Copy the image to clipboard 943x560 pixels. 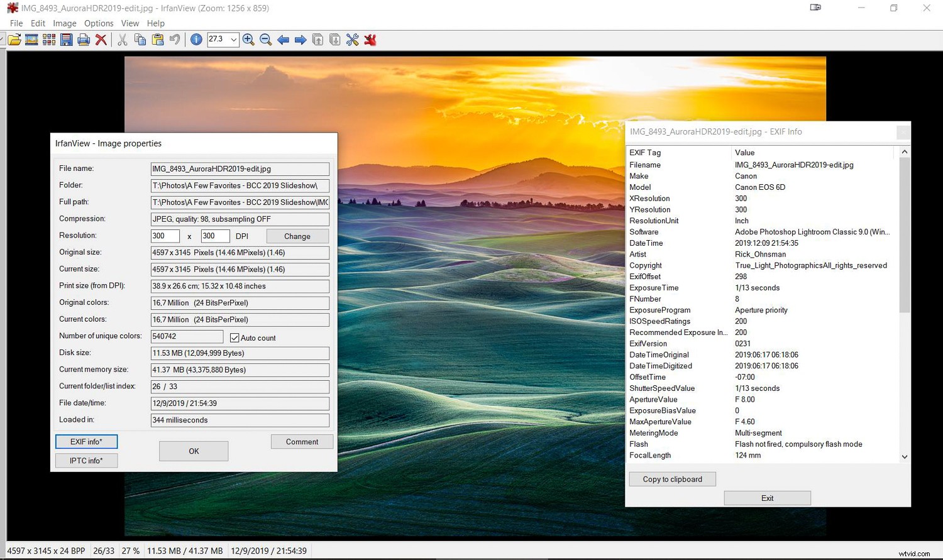pyautogui.click(x=140, y=40)
